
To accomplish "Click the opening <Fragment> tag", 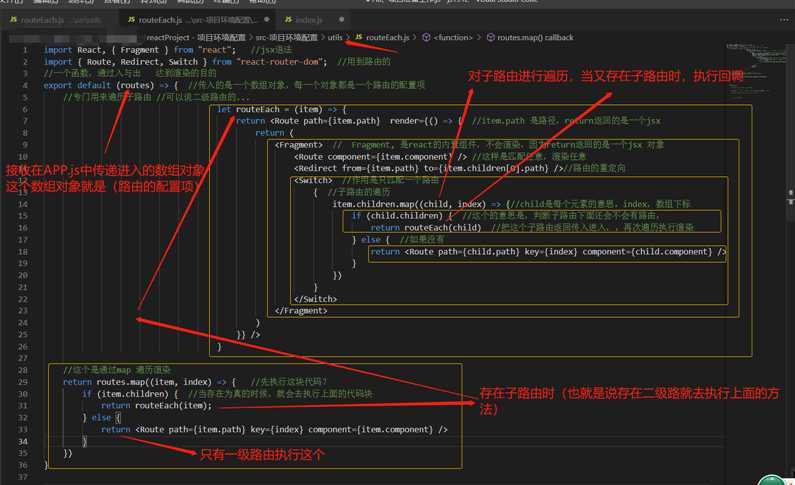I will click(298, 145).
